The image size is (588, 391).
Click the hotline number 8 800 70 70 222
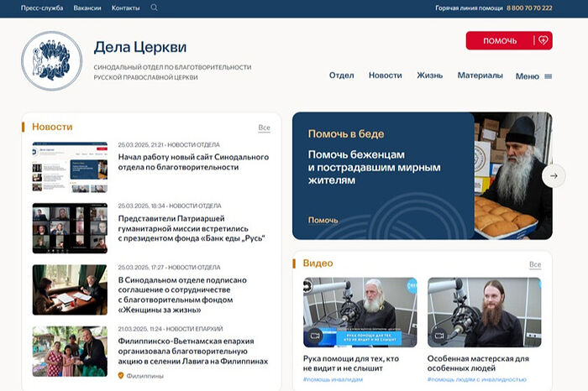click(529, 8)
